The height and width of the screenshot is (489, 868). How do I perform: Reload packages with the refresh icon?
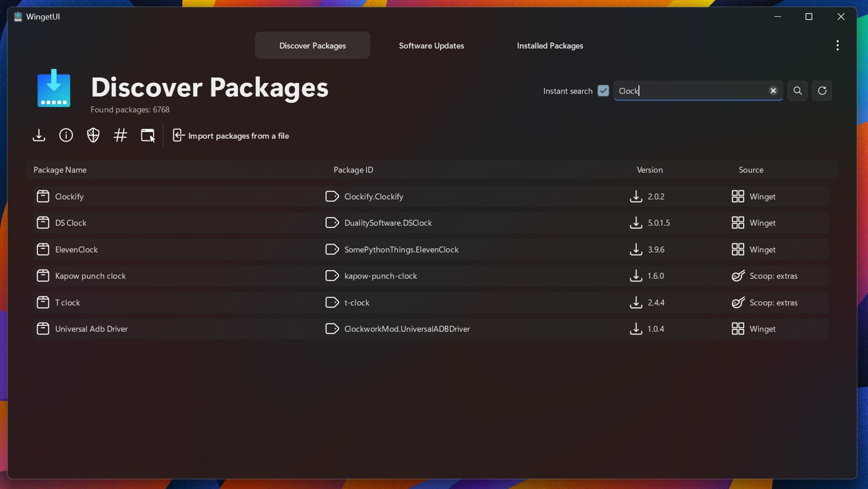822,91
